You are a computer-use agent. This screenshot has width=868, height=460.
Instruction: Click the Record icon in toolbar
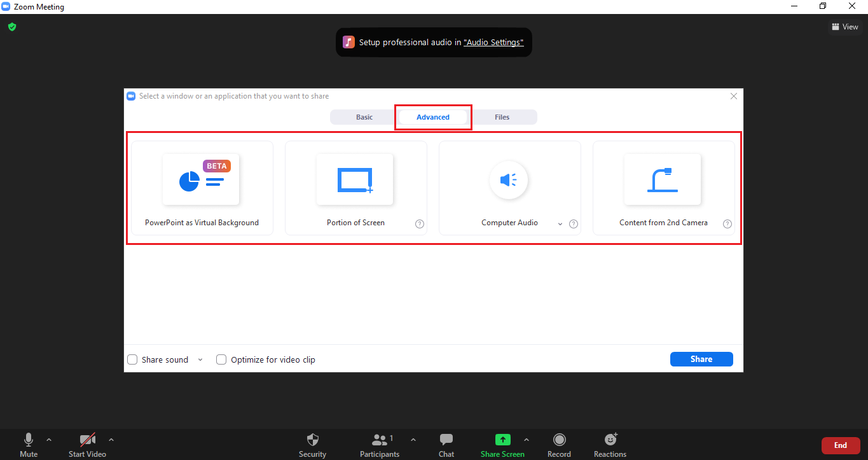(x=559, y=440)
